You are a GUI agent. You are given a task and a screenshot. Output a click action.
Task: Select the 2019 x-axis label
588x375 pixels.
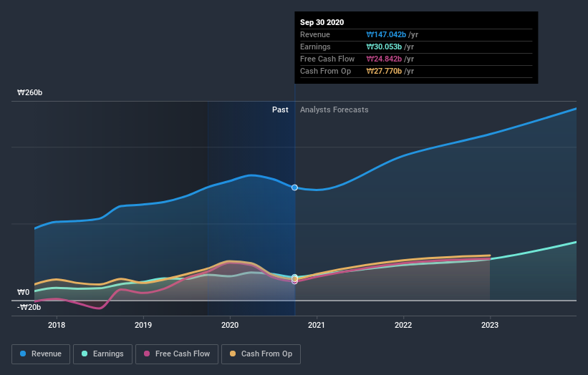[143, 325]
